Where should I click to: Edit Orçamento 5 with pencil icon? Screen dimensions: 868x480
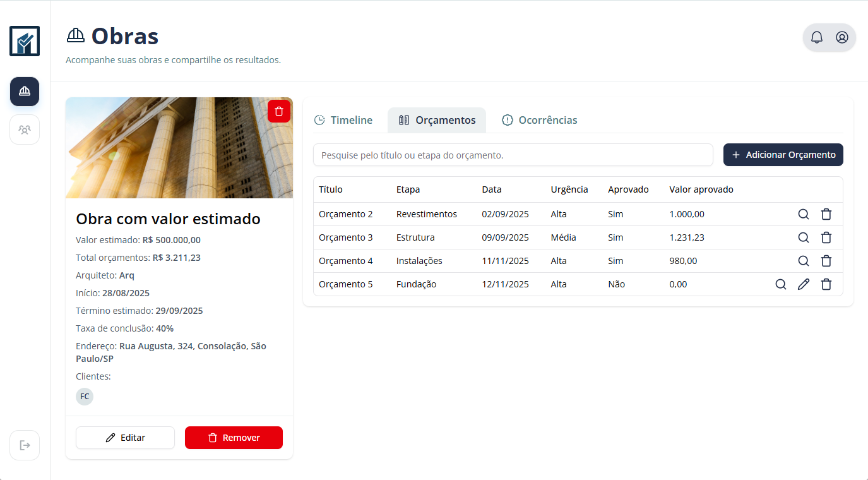[803, 284]
